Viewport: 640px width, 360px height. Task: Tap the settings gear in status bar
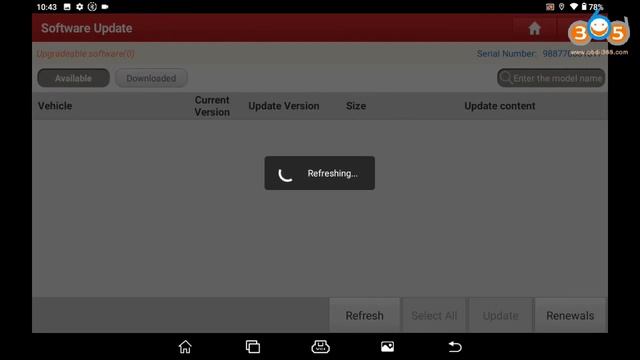coord(80,7)
